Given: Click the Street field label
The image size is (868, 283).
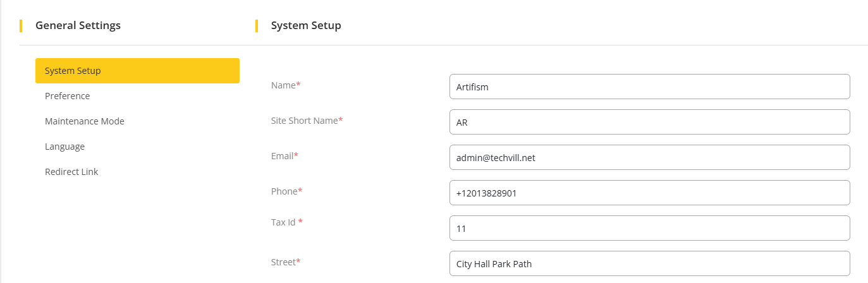Looking at the screenshot, I should tap(283, 262).
